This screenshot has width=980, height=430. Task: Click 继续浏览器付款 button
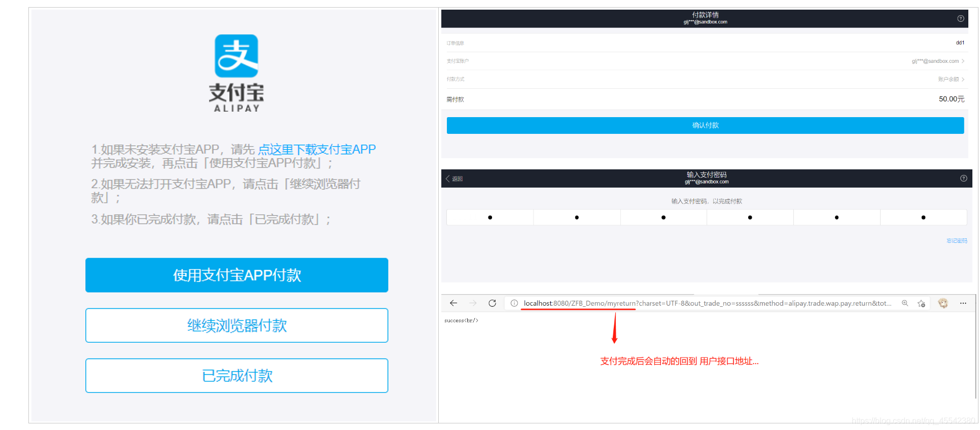[237, 326]
